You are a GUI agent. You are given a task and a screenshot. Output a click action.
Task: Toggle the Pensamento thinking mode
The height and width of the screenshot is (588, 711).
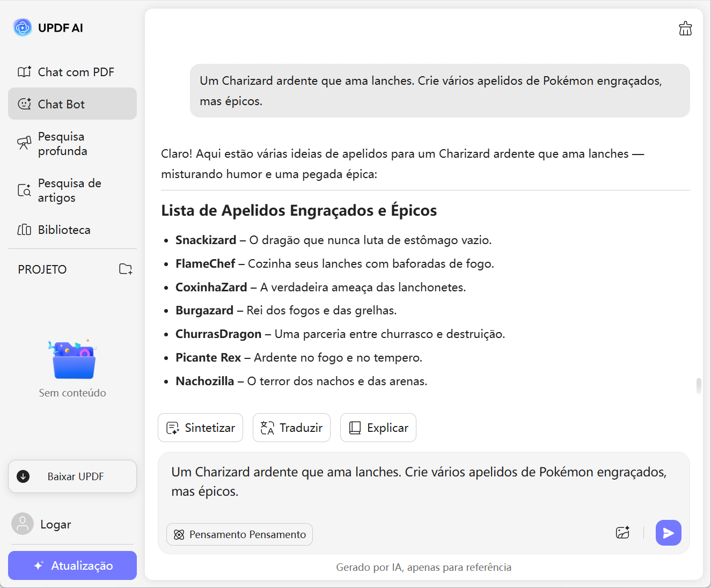239,534
